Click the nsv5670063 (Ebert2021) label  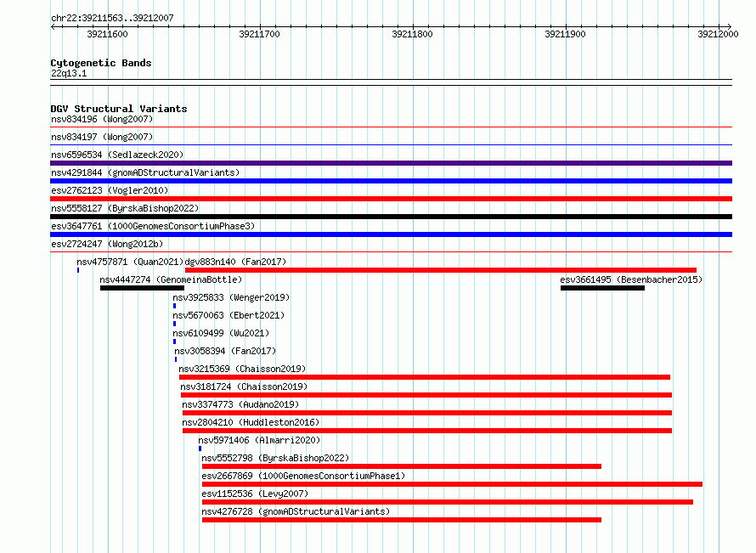click(228, 315)
